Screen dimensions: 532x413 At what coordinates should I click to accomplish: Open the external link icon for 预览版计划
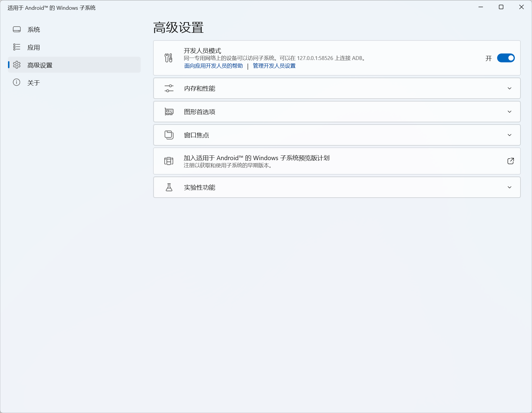(x=510, y=161)
